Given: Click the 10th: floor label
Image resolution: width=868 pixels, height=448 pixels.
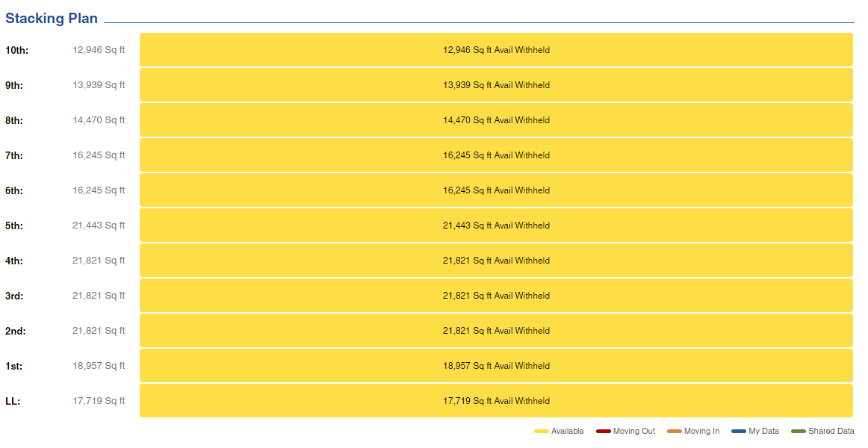Looking at the screenshot, I should 16,51.
